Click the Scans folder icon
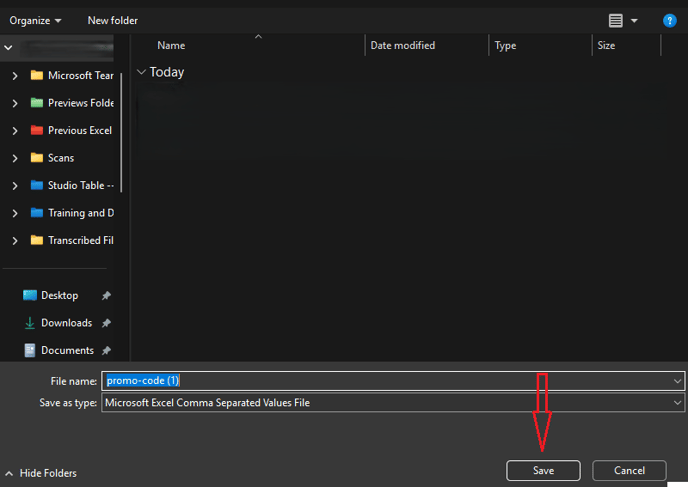Screen dimensions: 688x487 tap(37, 158)
